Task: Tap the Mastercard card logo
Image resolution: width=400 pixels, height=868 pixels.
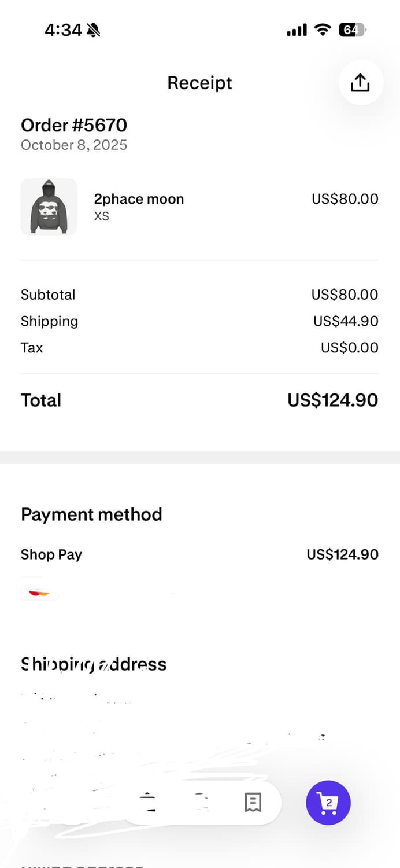Action: pos(39,591)
